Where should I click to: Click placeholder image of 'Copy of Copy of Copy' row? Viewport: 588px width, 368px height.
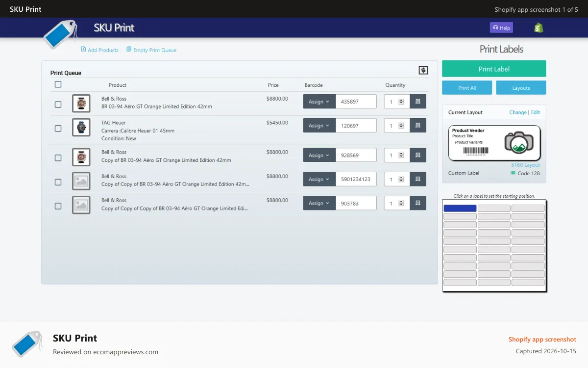click(x=81, y=205)
